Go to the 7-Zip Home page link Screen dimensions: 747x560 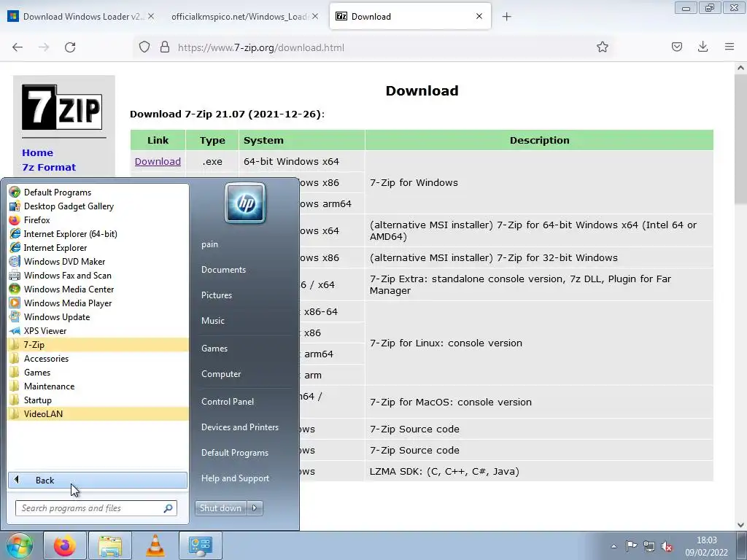point(38,153)
